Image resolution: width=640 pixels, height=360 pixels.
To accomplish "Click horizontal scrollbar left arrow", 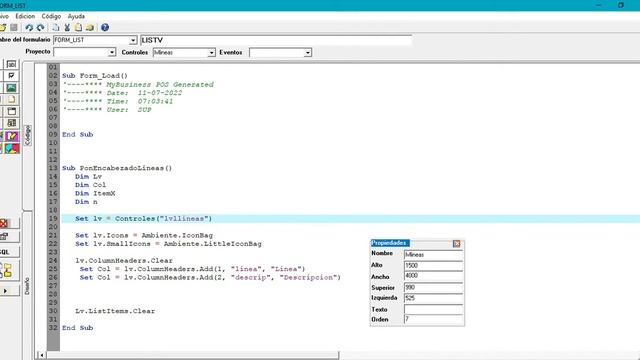I will 41,355.
